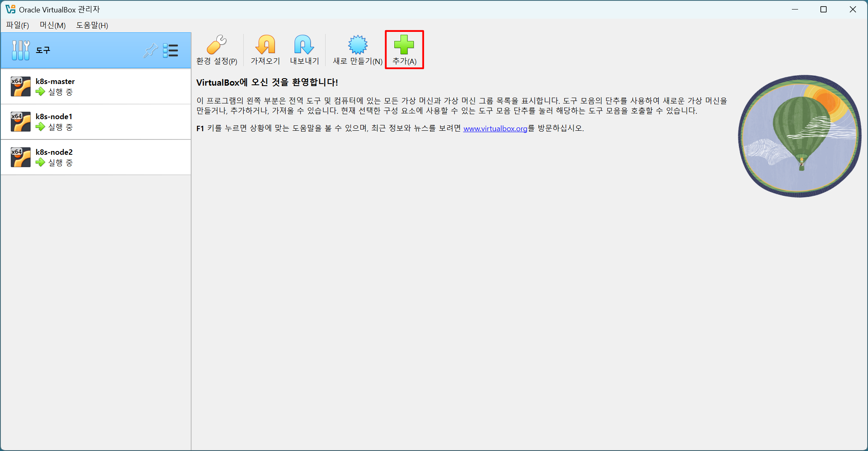The width and height of the screenshot is (868, 451).
Task: Click '실행 중' status text under k8s-node2
Action: (60, 163)
